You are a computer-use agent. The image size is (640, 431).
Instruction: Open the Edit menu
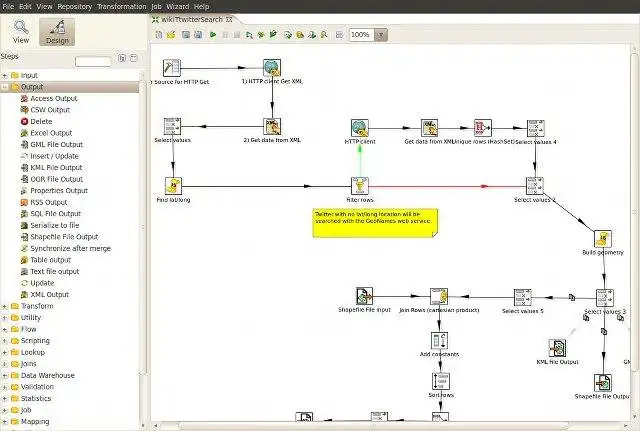[x=25, y=7]
